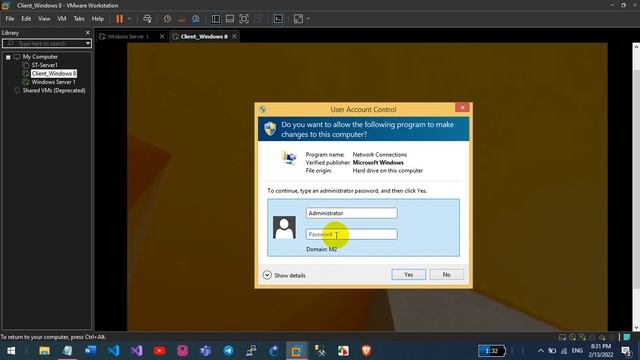Open Telegram from the taskbar
Image resolution: width=640 pixels, height=360 pixels.
229,351
